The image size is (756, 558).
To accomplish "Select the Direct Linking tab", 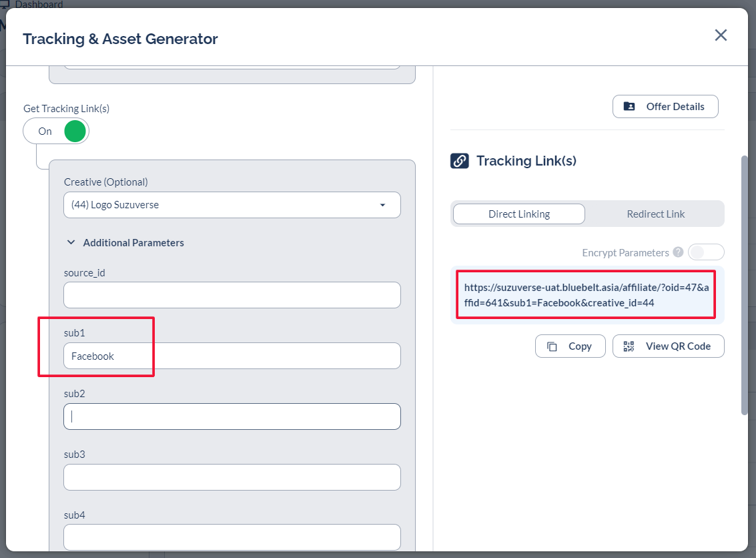I will click(x=518, y=214).
